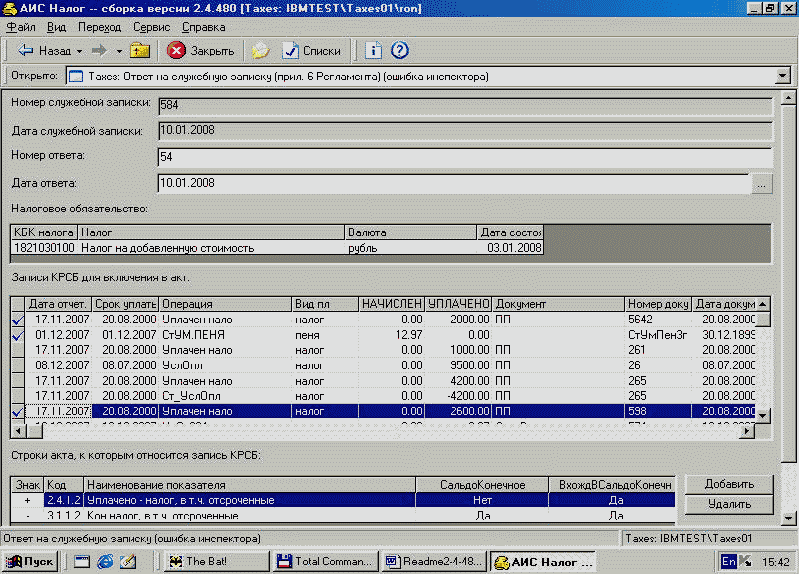Click the blue info icon in toolbar
799x574 pixels.
(374, 50)
